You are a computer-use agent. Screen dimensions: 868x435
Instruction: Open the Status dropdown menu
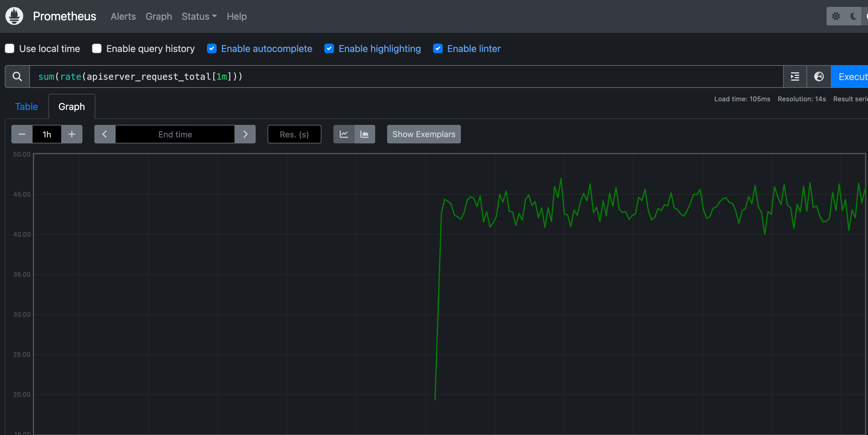(199, 16)
